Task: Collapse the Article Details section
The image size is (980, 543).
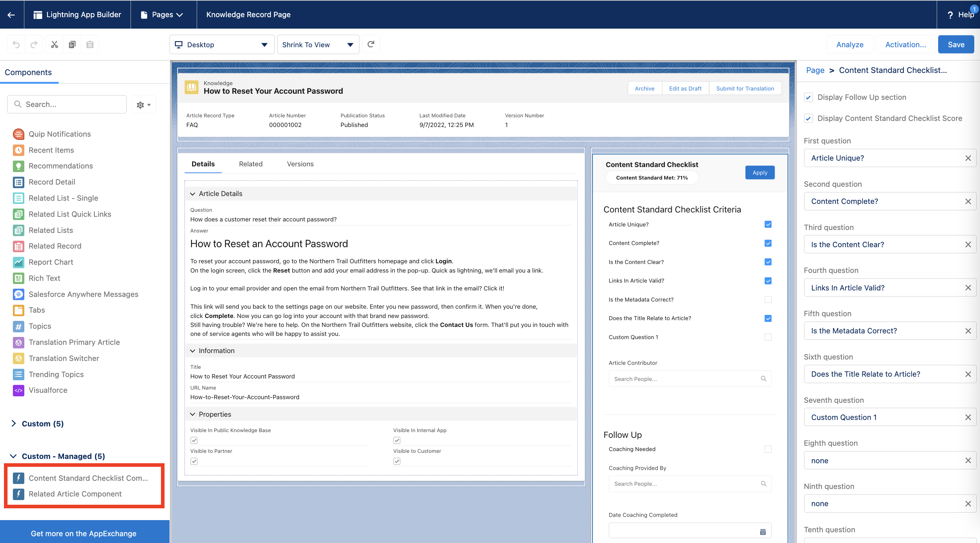Action: click(x=192, y=194)
